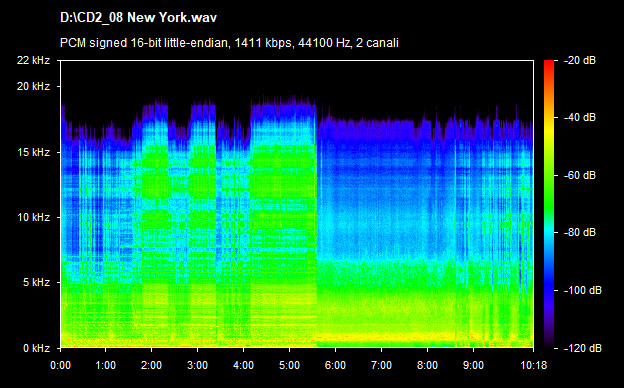This screenshot has height=388, width=624.
Task: Click the PCM signed 16-bit codec info line
Action: (x=229, y=43)
